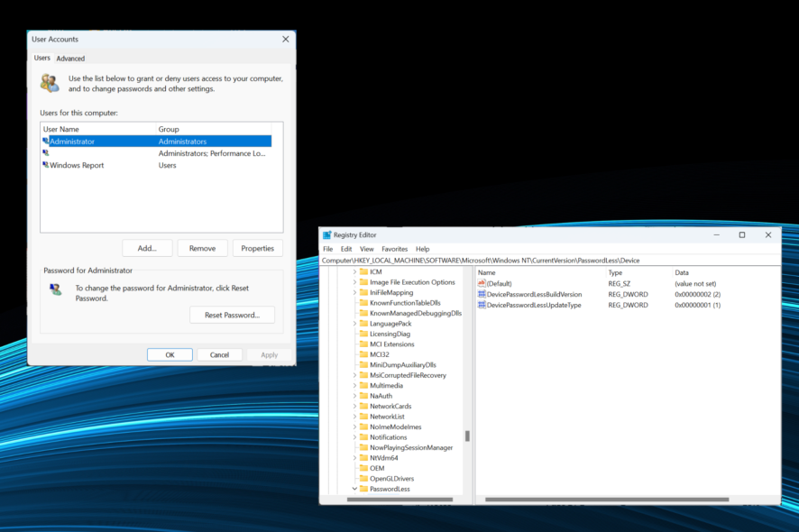The width and height of the screenshot is (799, 532).
Task: Click the OEM folder icon
Action: 363,468
